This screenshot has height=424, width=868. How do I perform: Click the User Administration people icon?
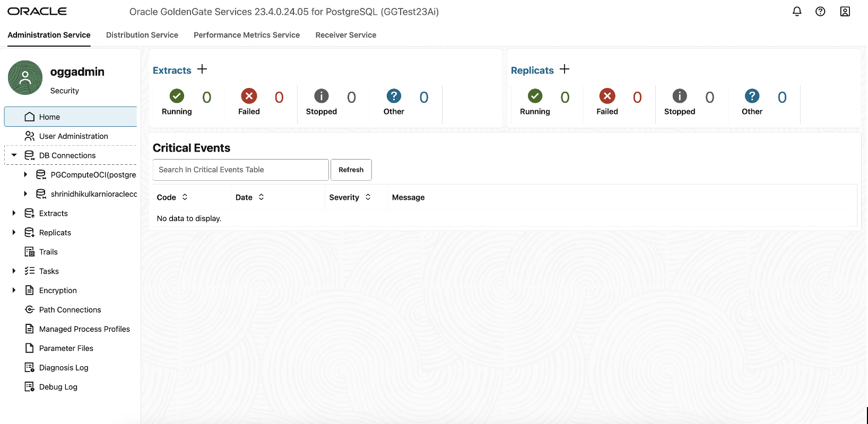[x=30, y=136]
